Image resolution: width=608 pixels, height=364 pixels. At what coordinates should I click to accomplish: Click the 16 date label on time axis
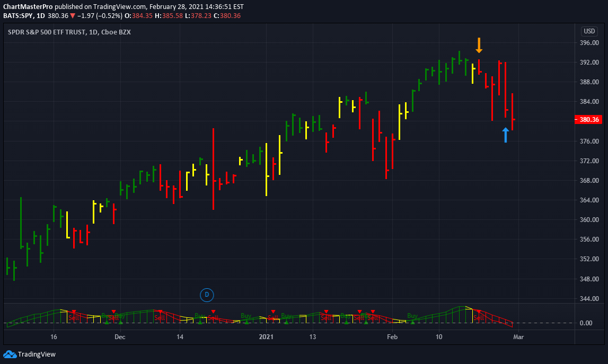point(54,337)
